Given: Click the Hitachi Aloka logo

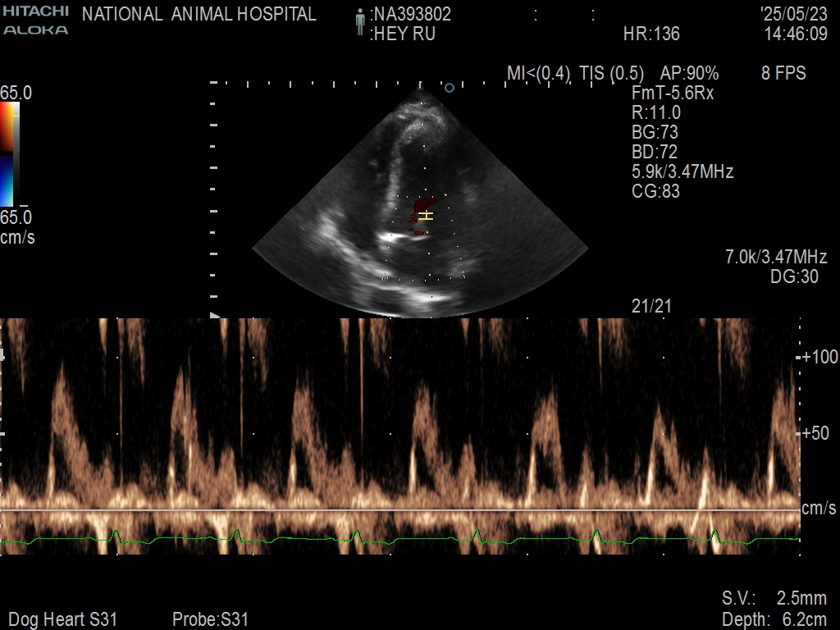Looking at the screenshot, I should coord(35,21).
